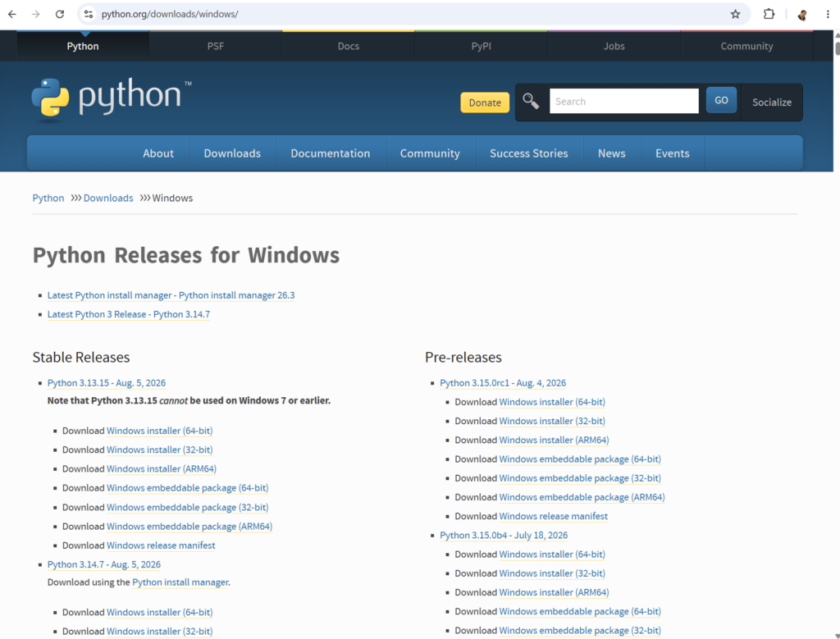Click the Downloads breadcrumb link
The width and height of the screenshot is (840, 639).
pyautogui.click(x=108, y=199)
